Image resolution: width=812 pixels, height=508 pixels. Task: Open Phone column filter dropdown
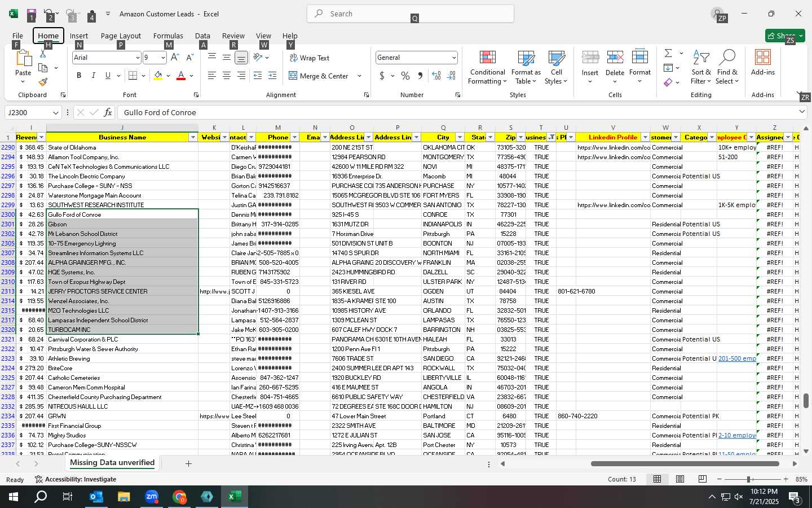tap(294, 137)
